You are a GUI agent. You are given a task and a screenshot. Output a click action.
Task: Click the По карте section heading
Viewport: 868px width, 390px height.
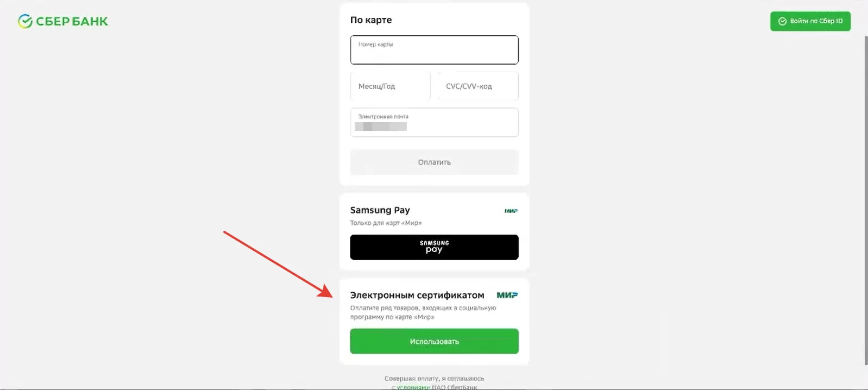coord(371,20)
